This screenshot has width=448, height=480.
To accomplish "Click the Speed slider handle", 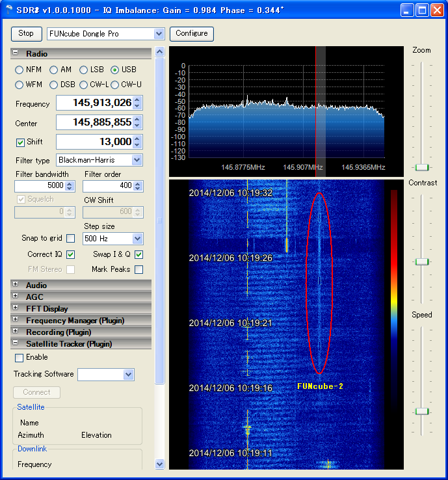I will click(422, 412).
